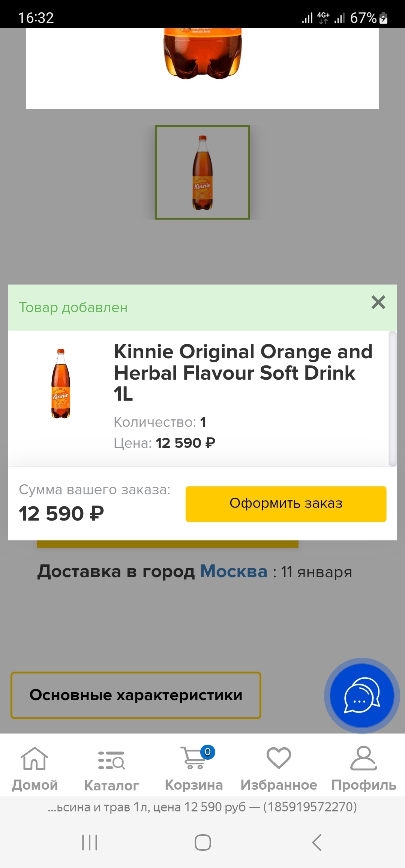405x868 pixels.
Task: Tap the page title text bar
Action: coord(202,807)
